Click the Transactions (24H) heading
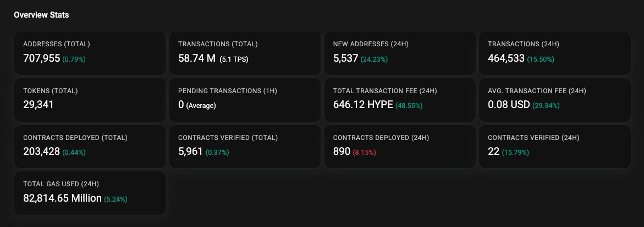This screenshot has width=644, height=227. point(523,44)
